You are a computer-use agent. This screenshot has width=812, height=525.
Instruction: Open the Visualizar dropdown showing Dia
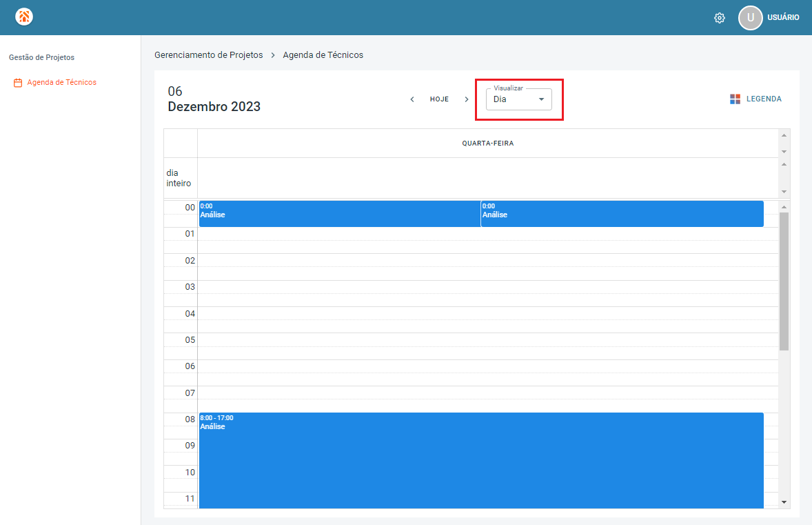pyautogui.click(x=519, y=99)
